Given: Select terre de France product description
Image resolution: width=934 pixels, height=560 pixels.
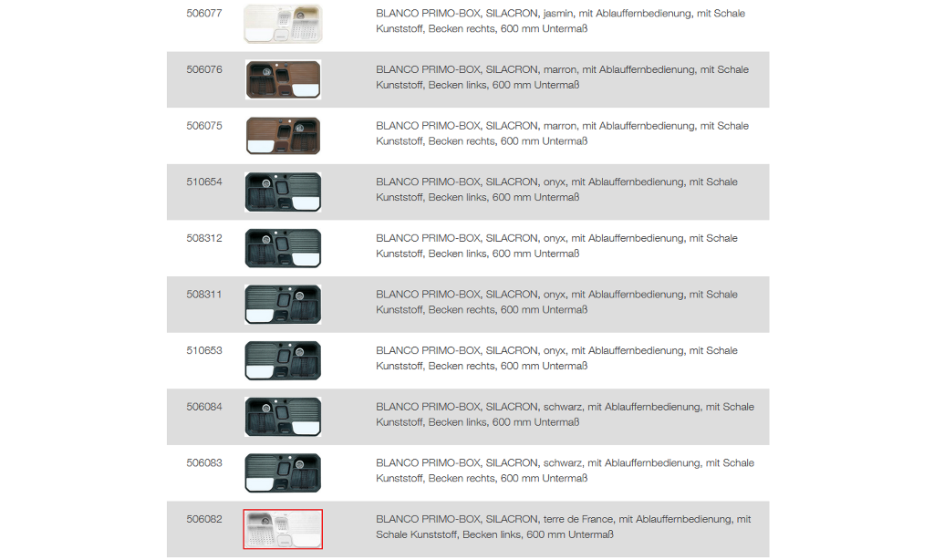Looking at the screenshot, I should click(x=564, y=526).
